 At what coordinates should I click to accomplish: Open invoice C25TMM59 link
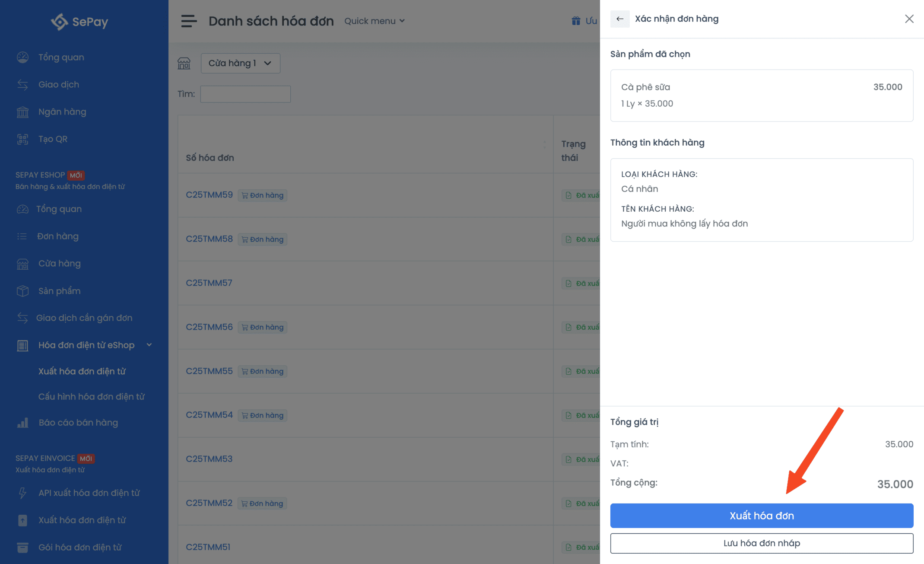click(209, 195)
